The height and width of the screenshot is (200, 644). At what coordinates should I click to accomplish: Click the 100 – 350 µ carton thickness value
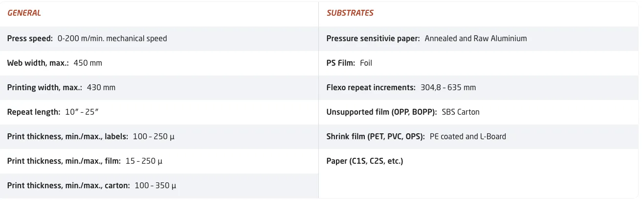tap(155, 185)
